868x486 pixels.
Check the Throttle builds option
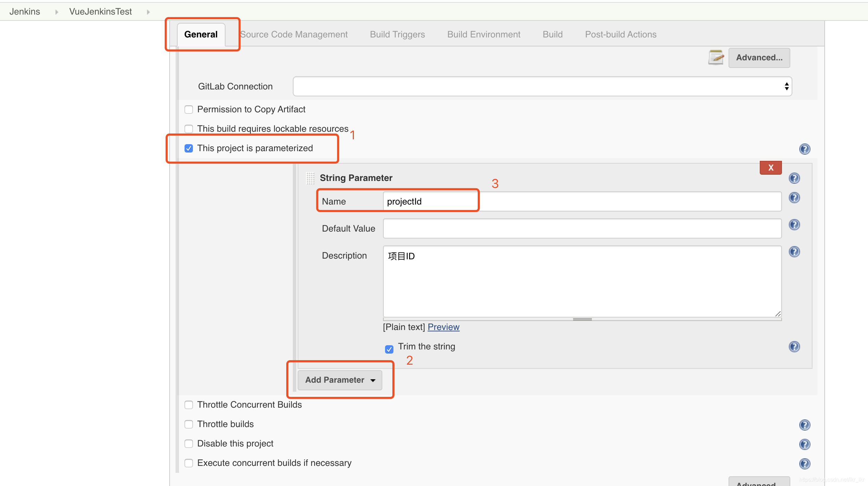[189, 424]
